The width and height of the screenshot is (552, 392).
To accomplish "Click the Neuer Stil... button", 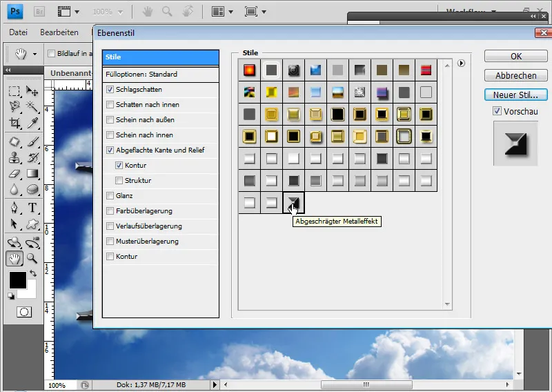I will point(515,95).
